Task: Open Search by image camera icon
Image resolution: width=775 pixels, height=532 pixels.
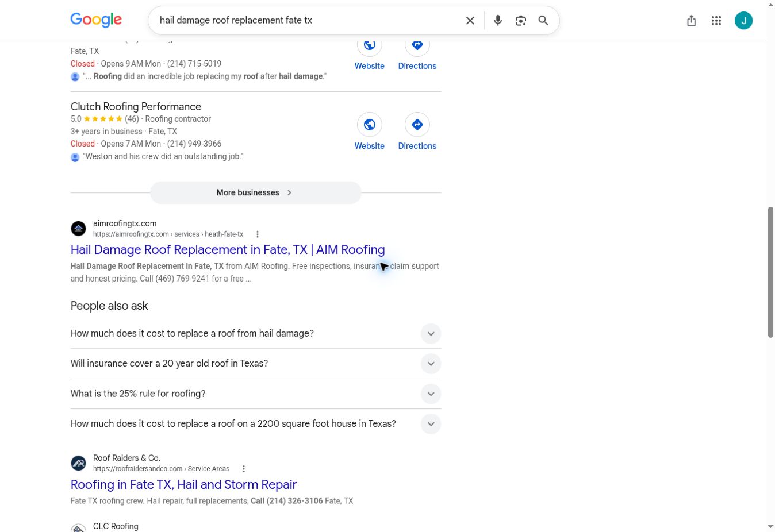Action: 521,21
